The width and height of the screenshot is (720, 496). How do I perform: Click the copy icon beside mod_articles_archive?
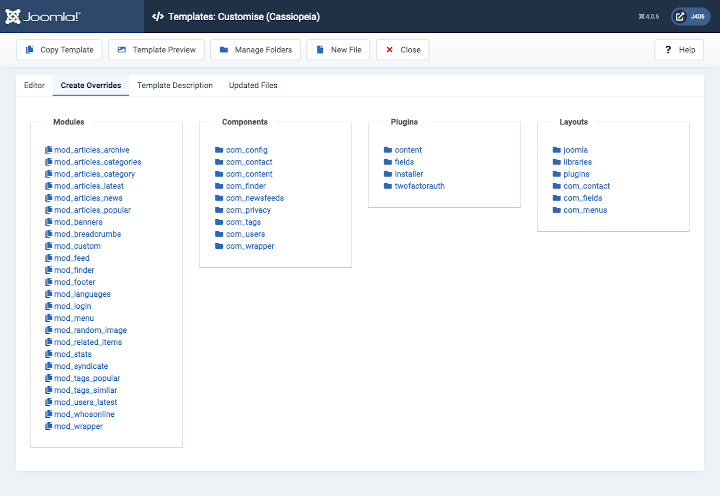click(x=48, y=150)
